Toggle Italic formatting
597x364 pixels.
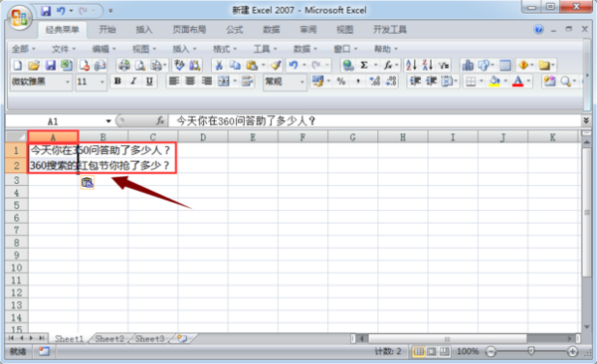[x=133, y=82]
